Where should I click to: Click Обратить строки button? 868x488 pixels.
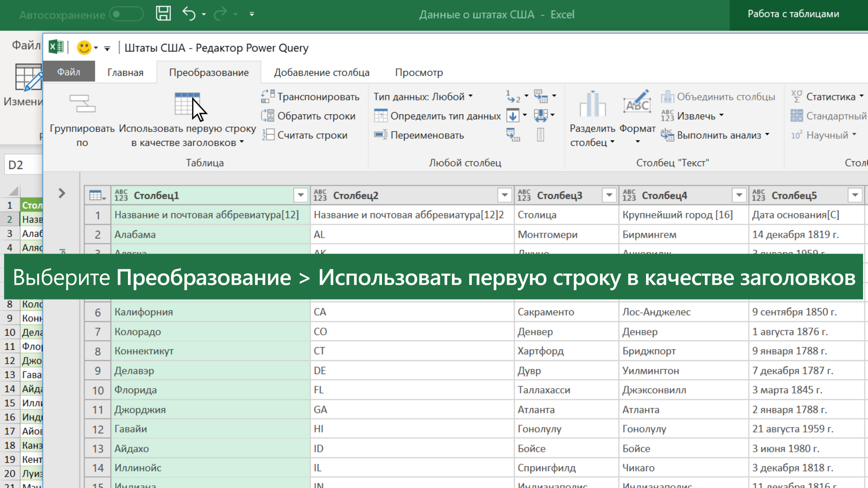click(309, 116)
